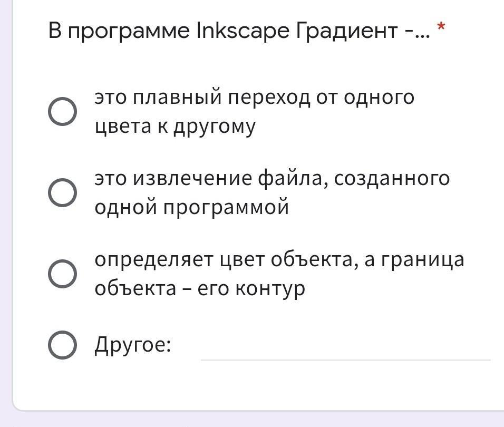This screenshot has height=427, width=504.
Task: Click the 'Другое:' option label
Action: pyautogui.click(x=133, y=345)
